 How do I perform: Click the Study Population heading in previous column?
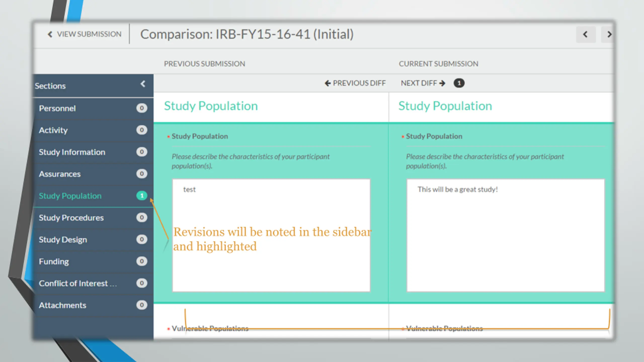[211, 106]
